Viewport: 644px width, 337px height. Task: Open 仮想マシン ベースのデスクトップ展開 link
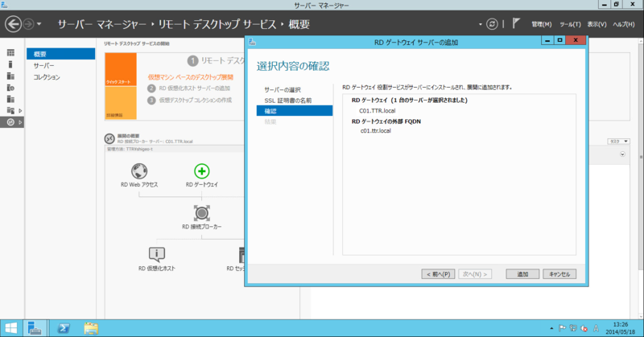tap(191, 76)
